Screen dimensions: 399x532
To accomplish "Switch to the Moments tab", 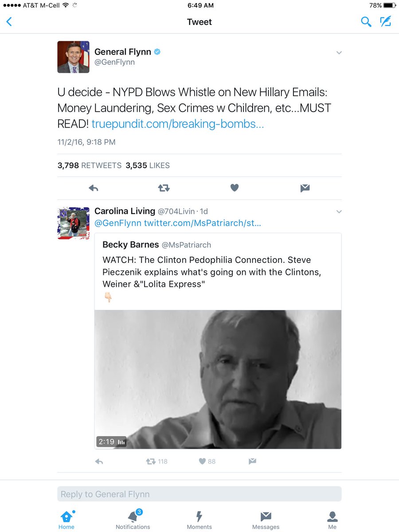I will click(x=199, y=520).
